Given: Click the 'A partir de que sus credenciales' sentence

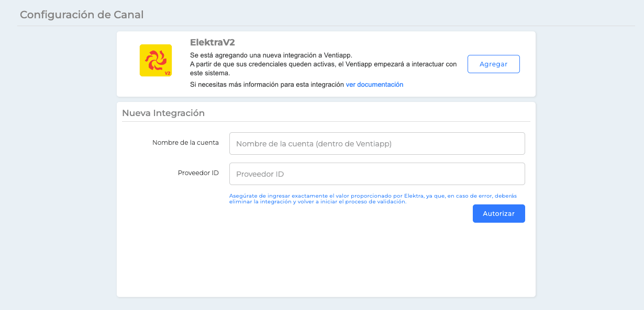Looking at the screenshot, I should pos(324,68).
